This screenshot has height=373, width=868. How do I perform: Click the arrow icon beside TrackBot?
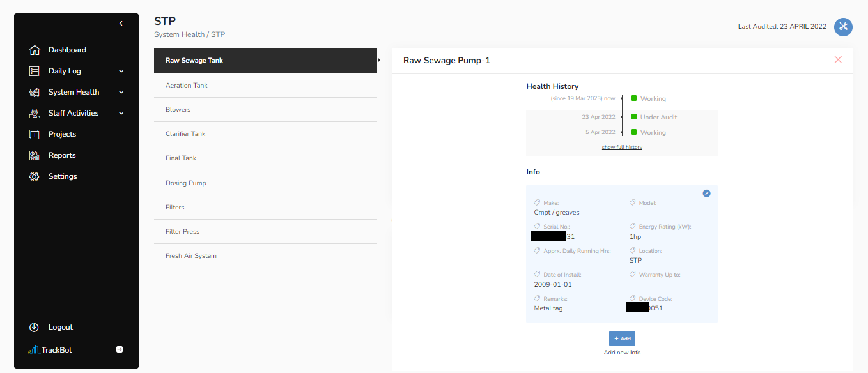(120, 349)
